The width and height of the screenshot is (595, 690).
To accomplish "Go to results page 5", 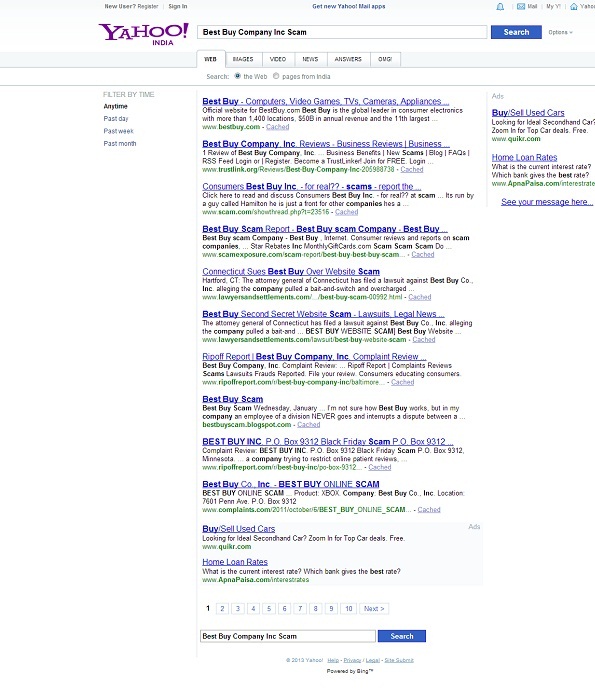I will [269, 609].
